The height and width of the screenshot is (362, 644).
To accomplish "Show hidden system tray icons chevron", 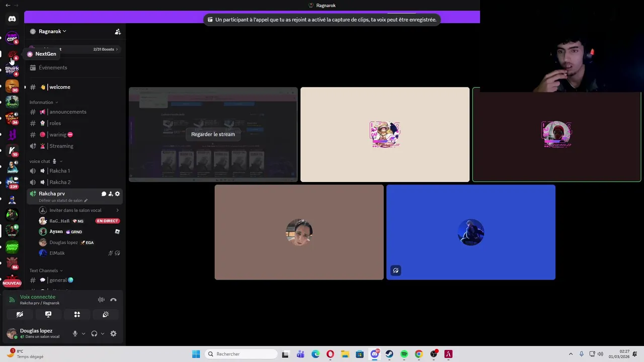I will click(571, 354).
